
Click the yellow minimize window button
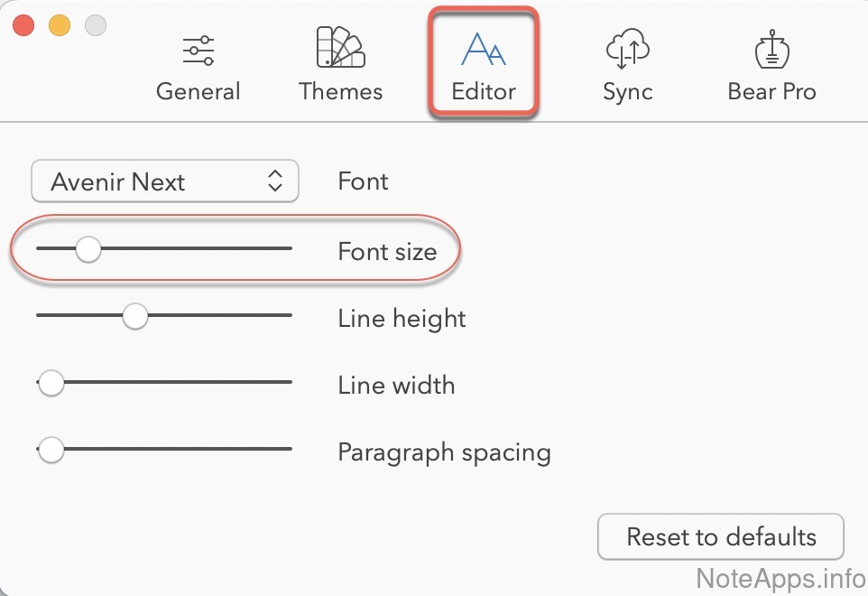pyautogui.click(x=59, y=25)
